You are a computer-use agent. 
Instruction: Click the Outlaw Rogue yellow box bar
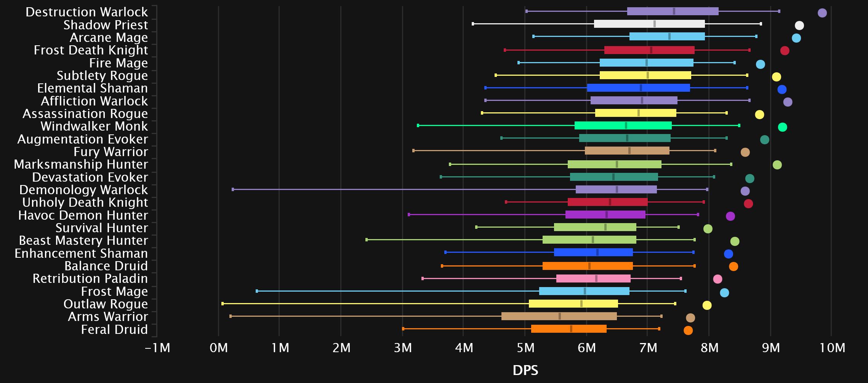click(573, 304)
